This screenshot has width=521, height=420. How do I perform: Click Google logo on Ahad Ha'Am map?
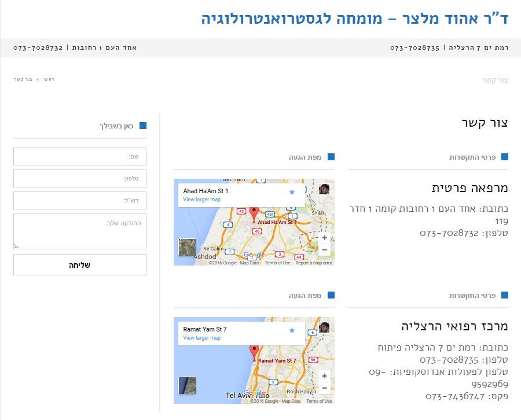pos(254,255)
